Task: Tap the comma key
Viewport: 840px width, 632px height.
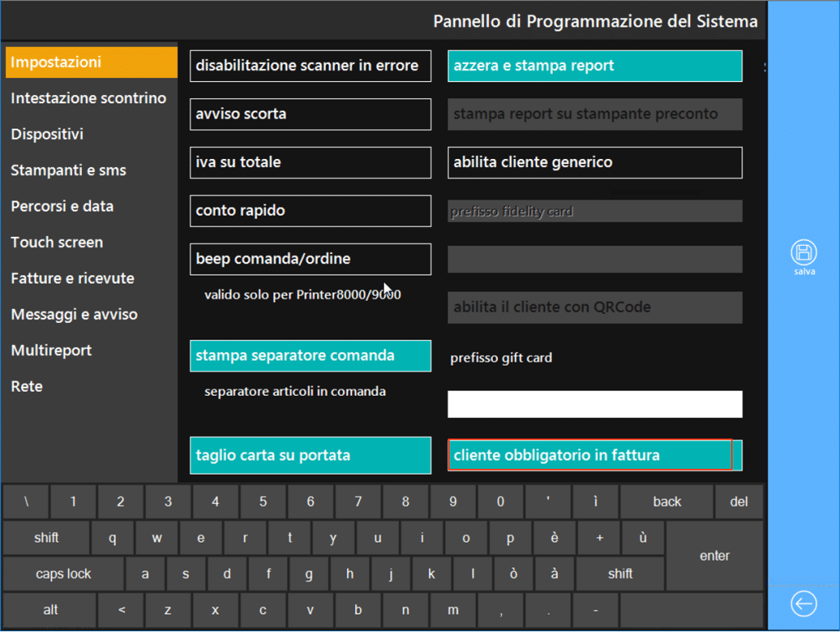Action: [500, 610]
